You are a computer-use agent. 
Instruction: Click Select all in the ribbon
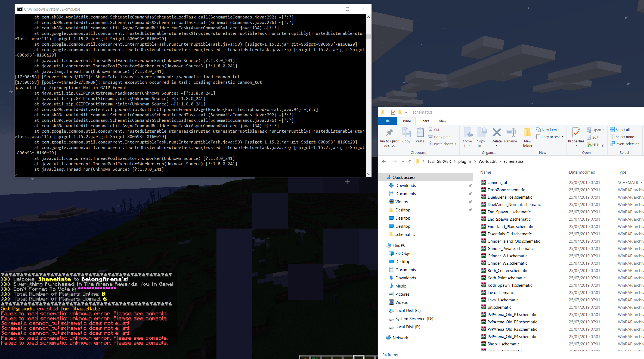tap(621, 130)
